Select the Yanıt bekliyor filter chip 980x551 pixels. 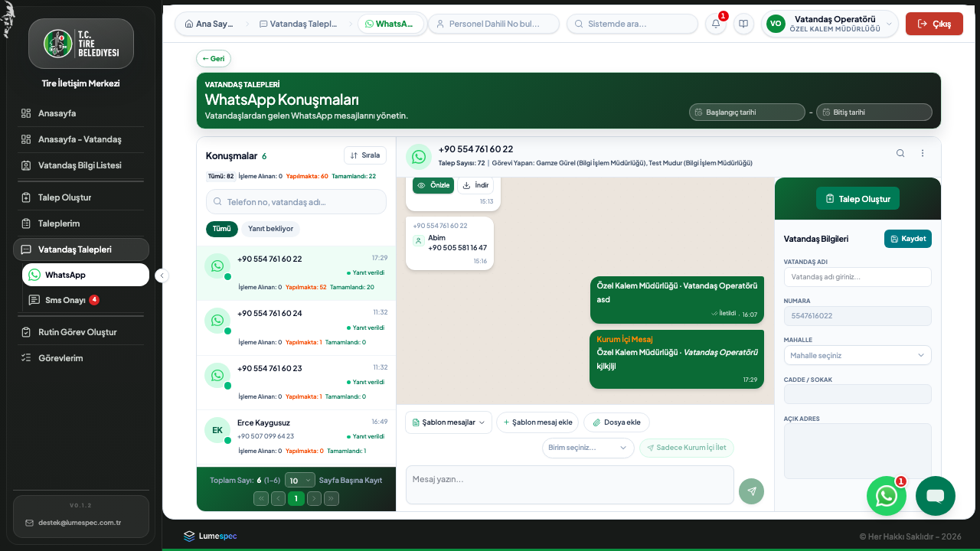pyautogui.click(x=271, y=229)
